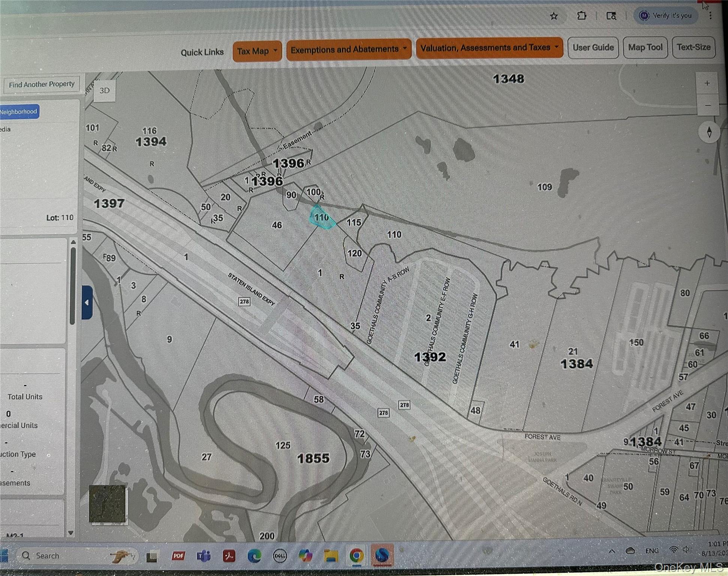Click Find Another Property
Screen dimensions: 728x576
pos(41,84)
